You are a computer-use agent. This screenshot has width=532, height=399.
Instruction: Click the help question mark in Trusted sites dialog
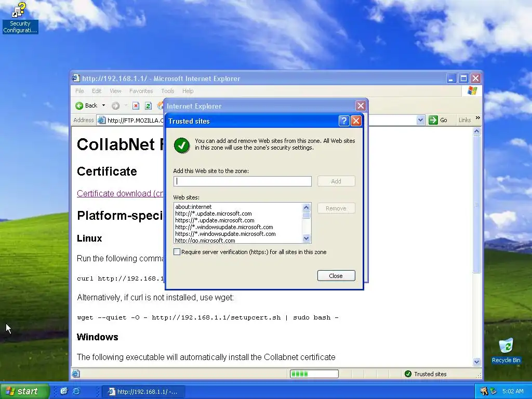pyautogui.click(x=344, y=121)
